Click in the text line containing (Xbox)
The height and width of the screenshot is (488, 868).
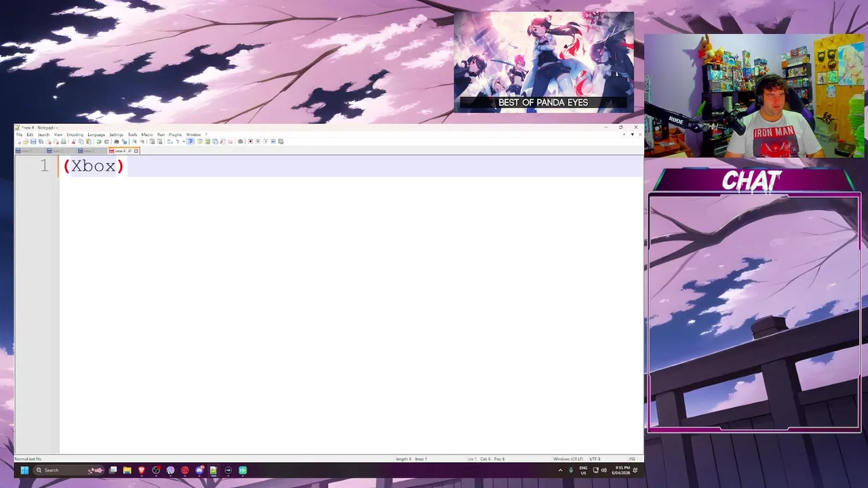(351, 166)
